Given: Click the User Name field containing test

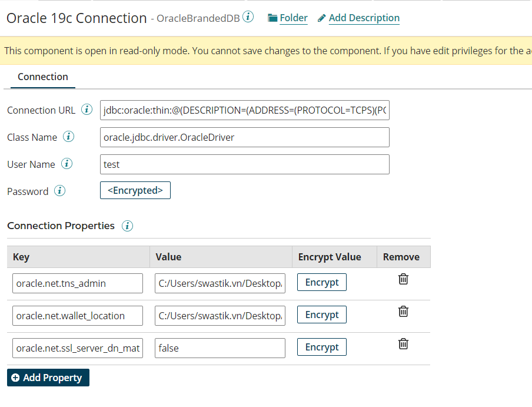Looking at the screenshot, I should [x=245, y=164].
